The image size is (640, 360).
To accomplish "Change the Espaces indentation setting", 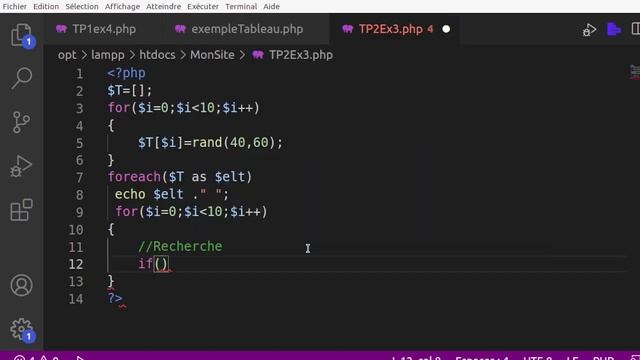I will click(x=482, y=358).
